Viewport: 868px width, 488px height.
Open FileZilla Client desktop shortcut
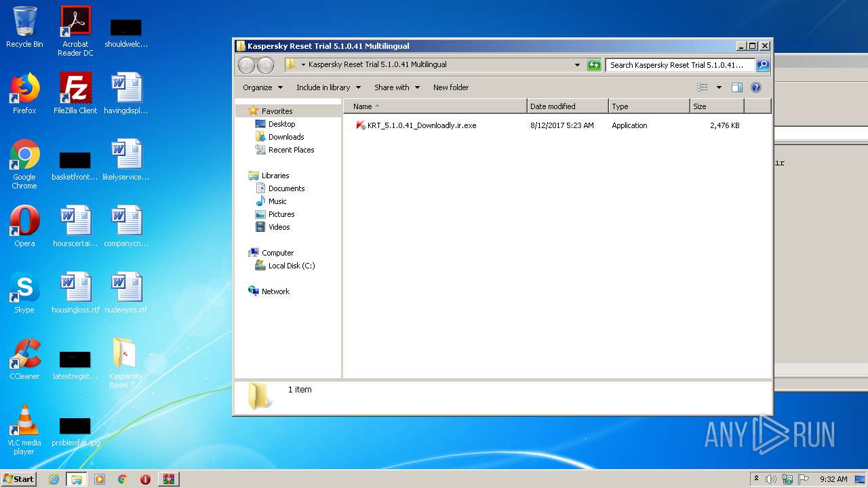point(75,94)
